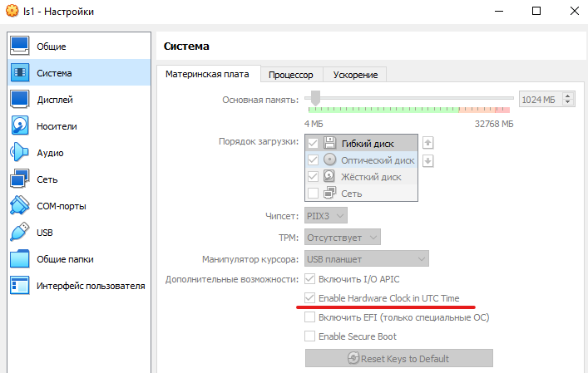Viewport: 588px width, 373px height.
Task: Toggle Enable Hardware Clock in UTC Time
Action: (x=310, y=298)
